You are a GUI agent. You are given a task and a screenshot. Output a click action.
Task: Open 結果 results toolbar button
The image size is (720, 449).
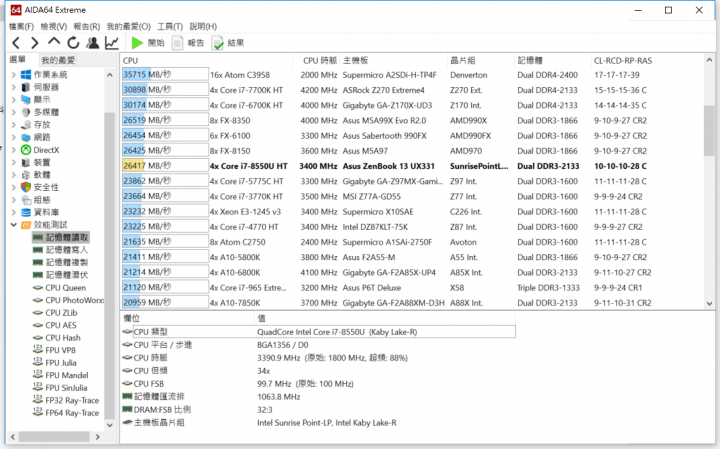tap(228, 43)
